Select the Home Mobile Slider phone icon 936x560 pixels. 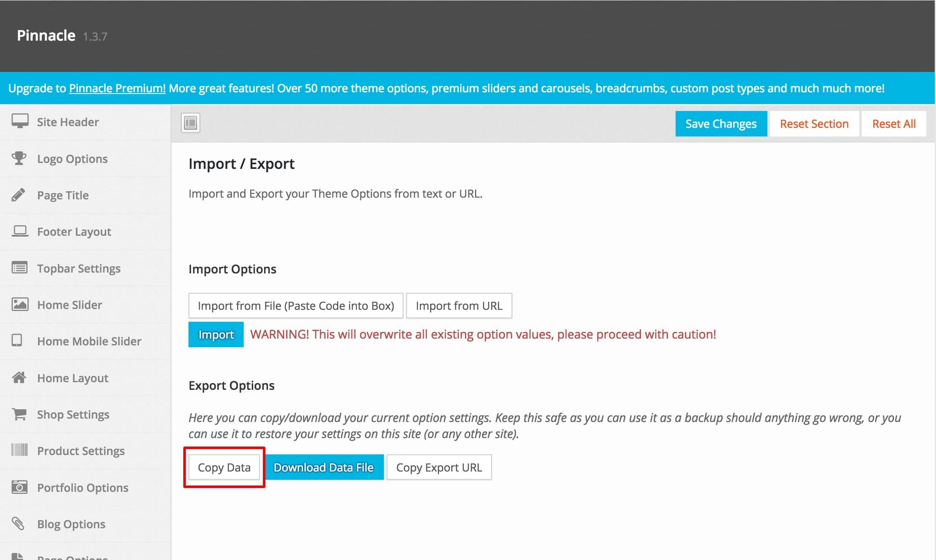(x=19, y=341)
